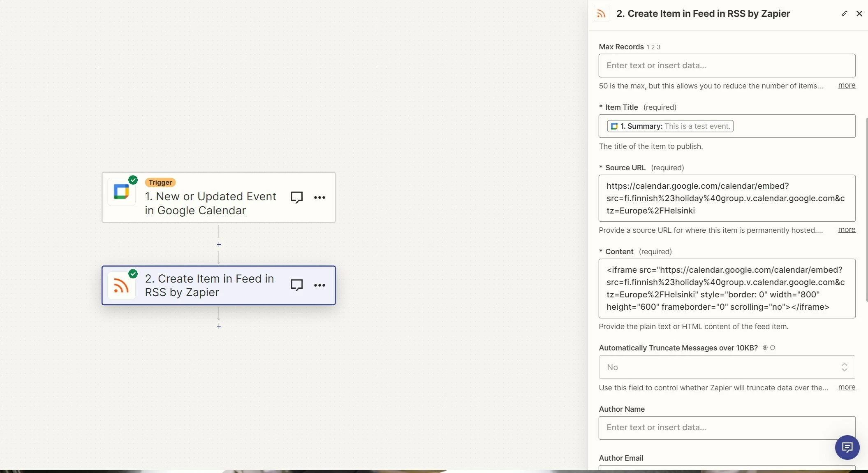The width and height of the screenshot is (868, 473).
Task: Open the three-dot menu on the RSS step
Action: pos(320,285)
